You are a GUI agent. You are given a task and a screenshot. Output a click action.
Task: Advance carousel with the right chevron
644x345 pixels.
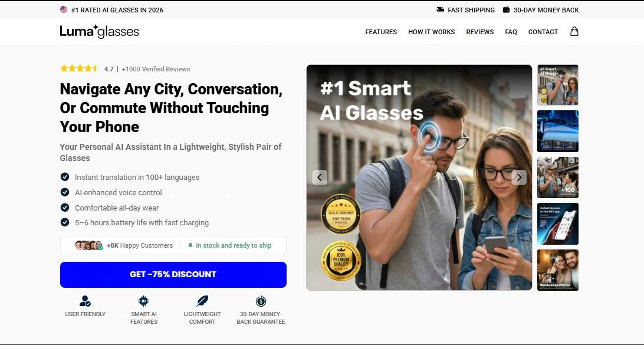pyautogui.click(x=519, y=178)
